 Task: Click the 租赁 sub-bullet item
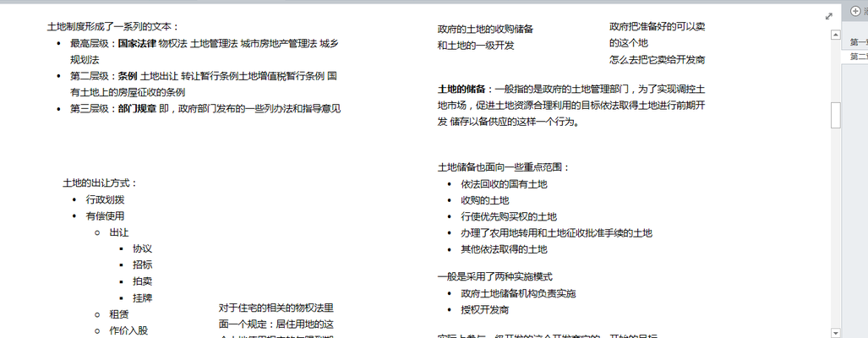[x=119, y=313]
